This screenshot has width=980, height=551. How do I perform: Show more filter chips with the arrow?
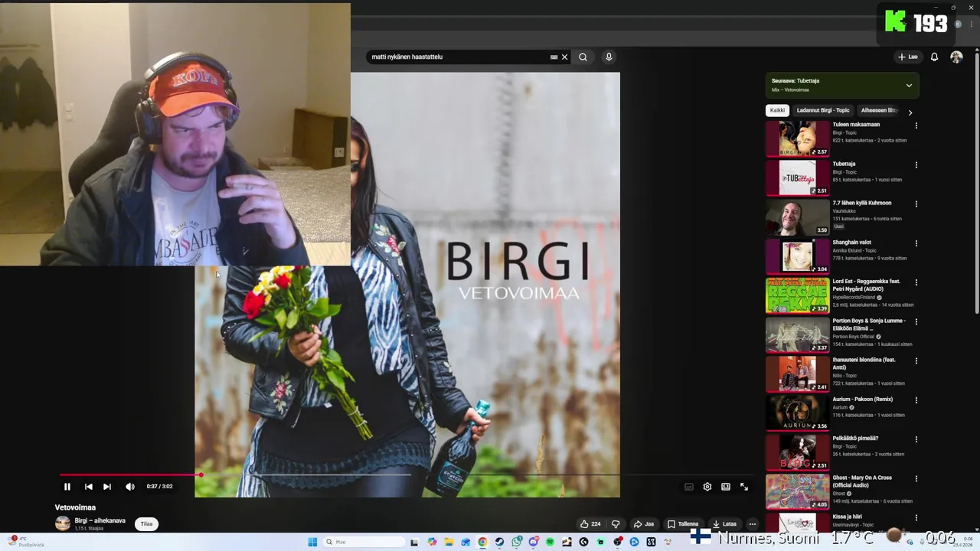click(x=910, y=112)
